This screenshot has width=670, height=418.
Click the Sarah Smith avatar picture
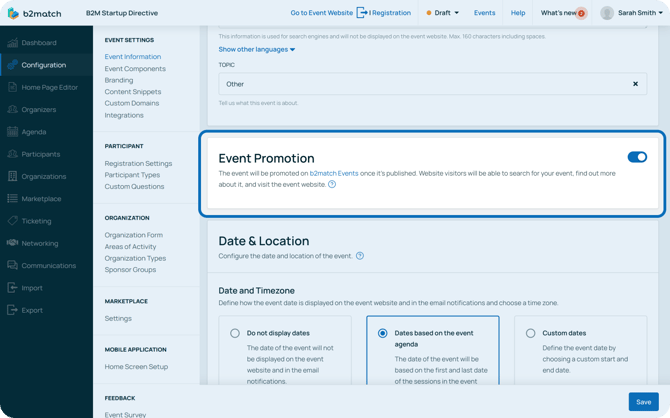(x=607, y=13)
